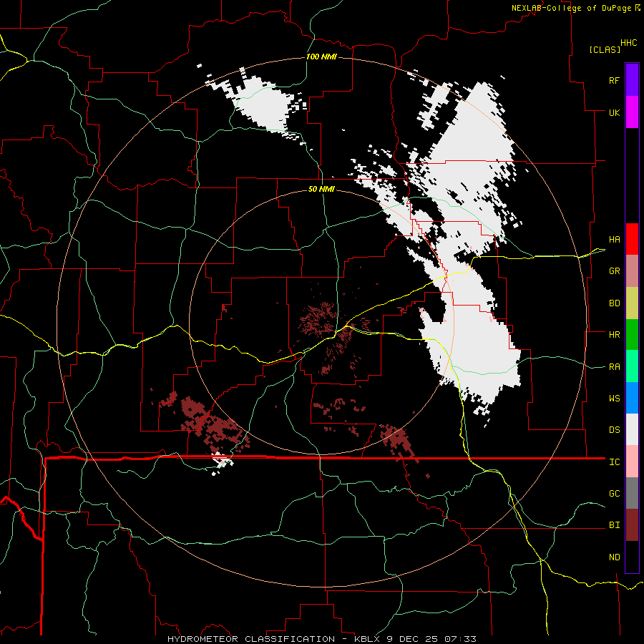Click the [CLAS] units label

(605, 49)
